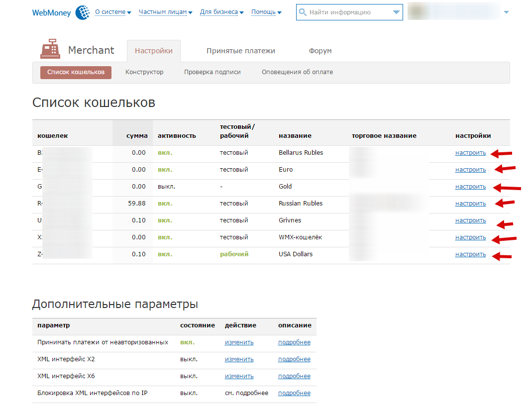Click the «Список кошельков» button
Image resolution: width=532 pixels, height=414 pixels.
(76, 72)
